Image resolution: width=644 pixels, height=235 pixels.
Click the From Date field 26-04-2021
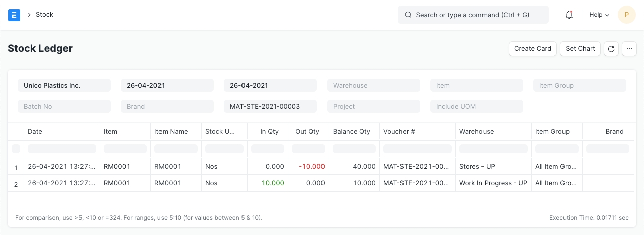click(167, 85)
